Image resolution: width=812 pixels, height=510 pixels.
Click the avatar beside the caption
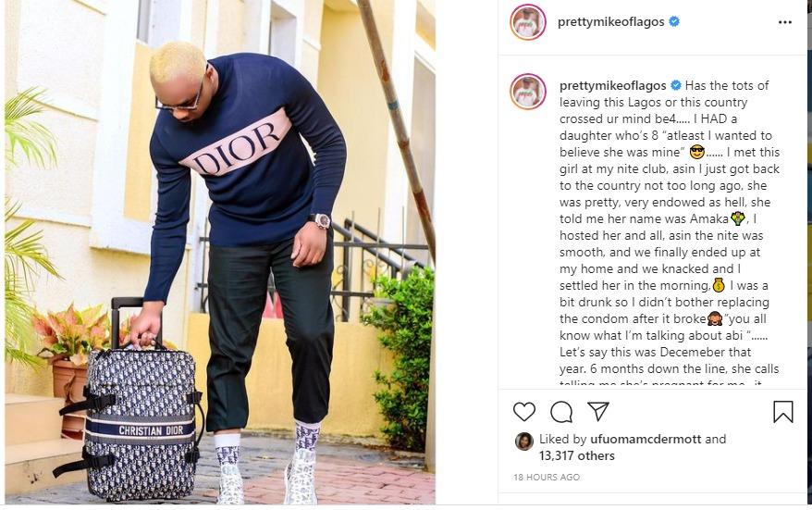tap(528, 92)
